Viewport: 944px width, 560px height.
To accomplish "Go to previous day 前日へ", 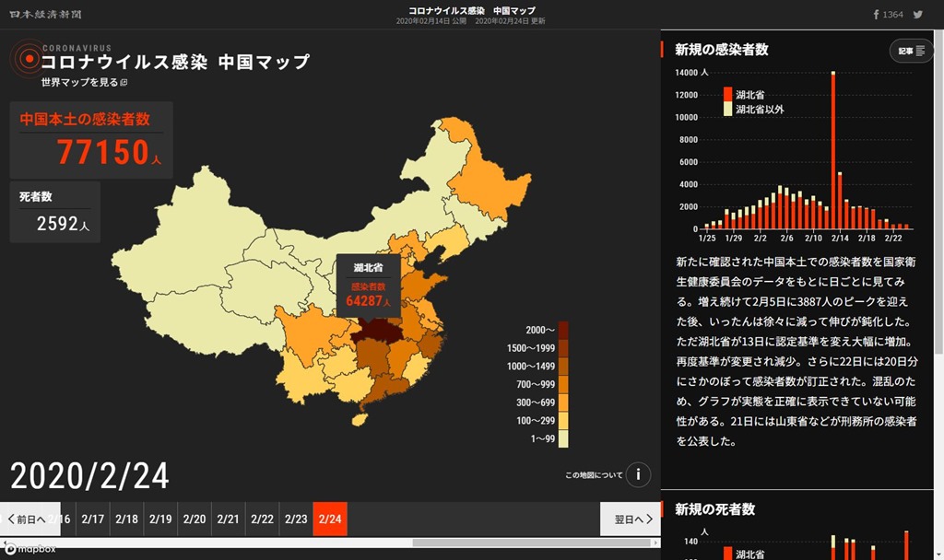I will point(30,519).
